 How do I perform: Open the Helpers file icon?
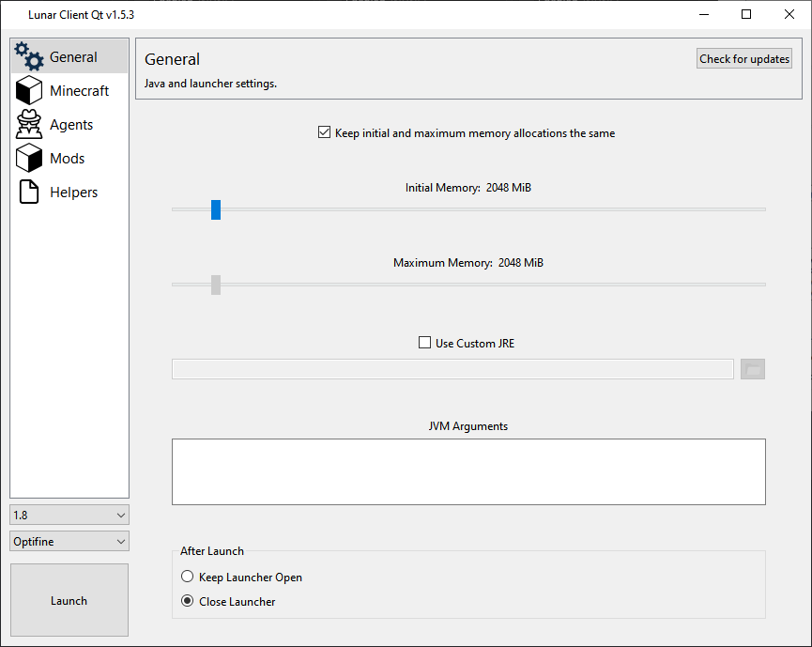29,192
